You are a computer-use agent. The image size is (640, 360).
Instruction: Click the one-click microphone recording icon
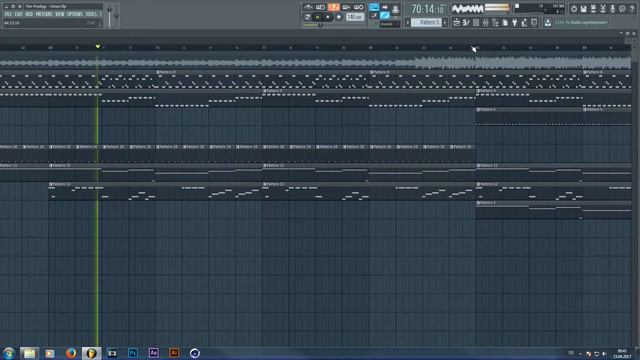[612, 9]
